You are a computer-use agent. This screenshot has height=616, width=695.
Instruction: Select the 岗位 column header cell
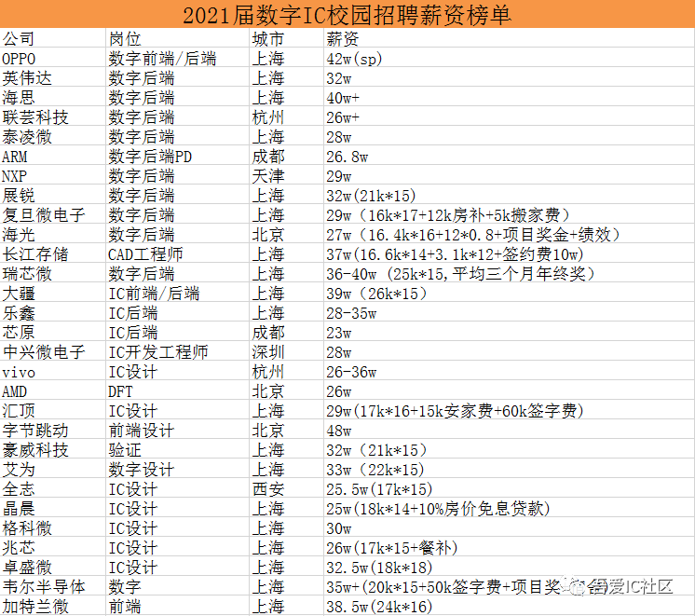177,38
